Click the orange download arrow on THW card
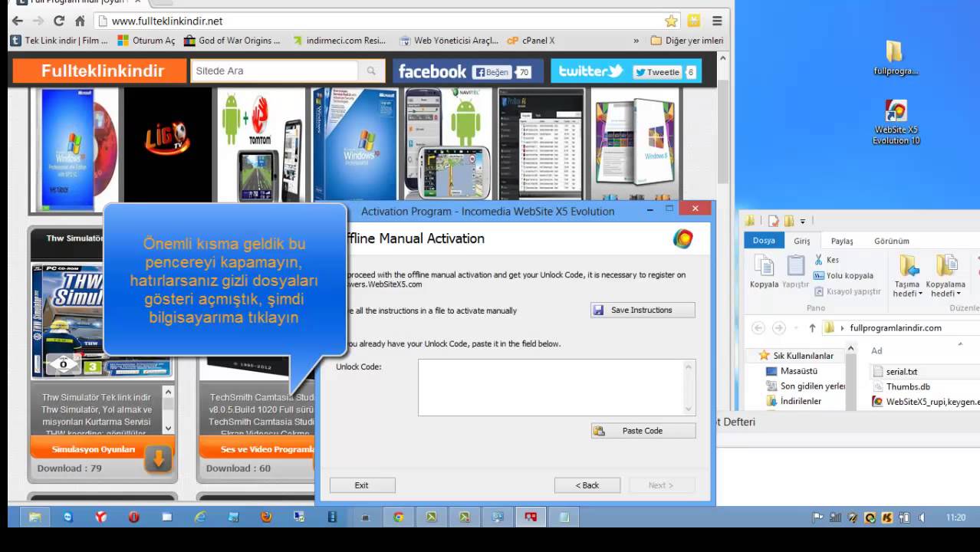 coord(158,458)
